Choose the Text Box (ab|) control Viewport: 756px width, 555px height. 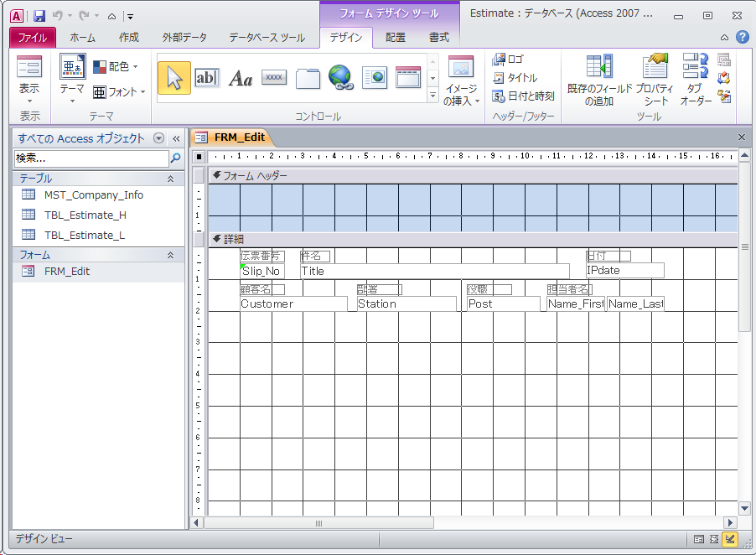click(x=207, y=78)
